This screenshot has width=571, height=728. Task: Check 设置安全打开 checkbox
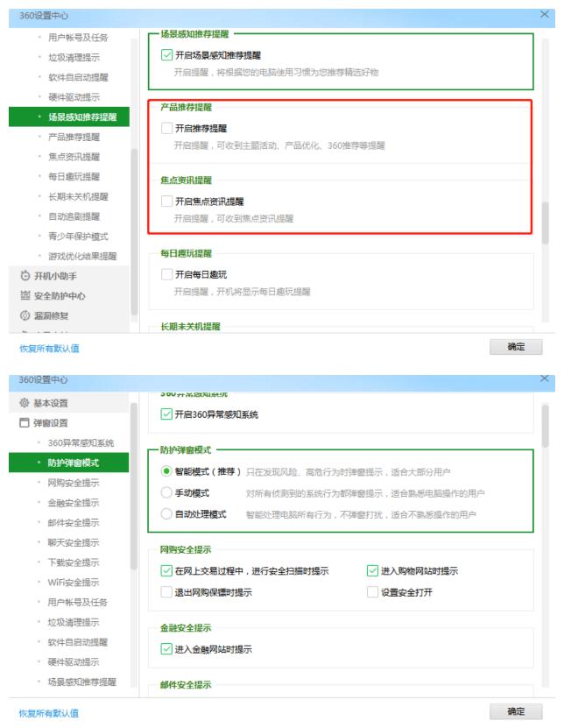pos(372,592)
